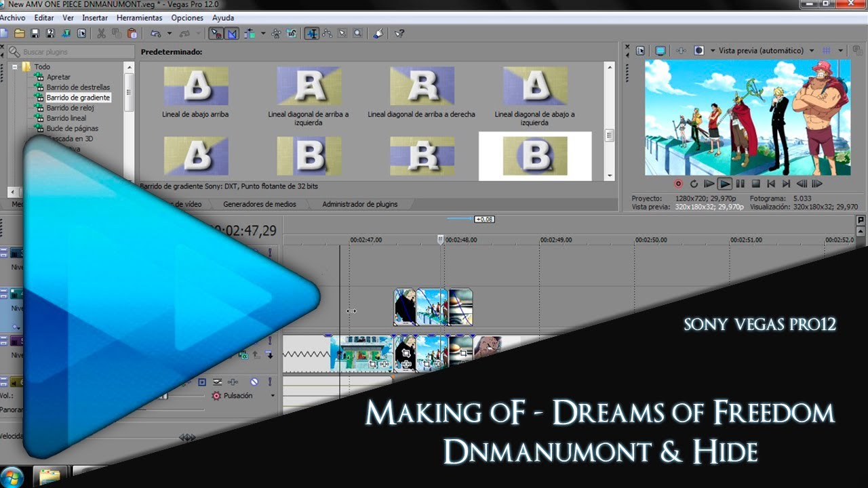Screen dimensions: 868x488
Task: Select the Zoom Edit tool
Action: click(357, 33)
